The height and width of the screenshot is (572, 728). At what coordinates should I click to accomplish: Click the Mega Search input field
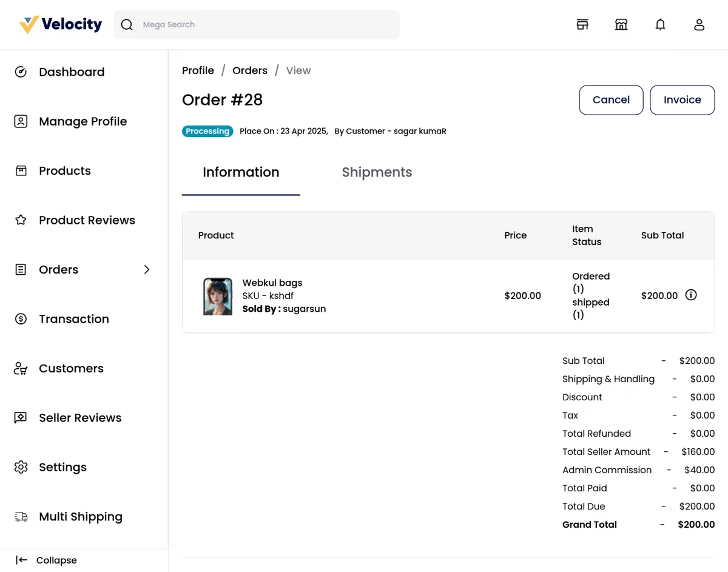[x=256, y=24]
